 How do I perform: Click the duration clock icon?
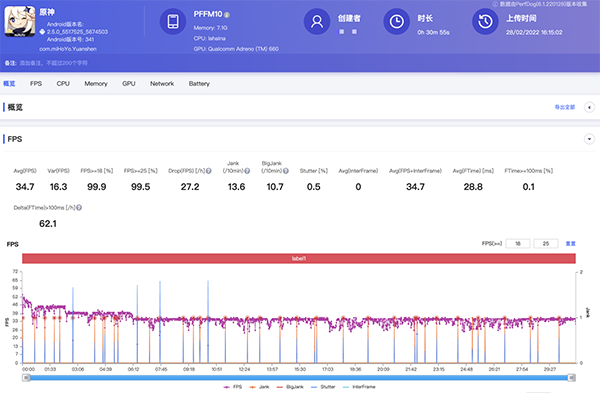[396, 21]
